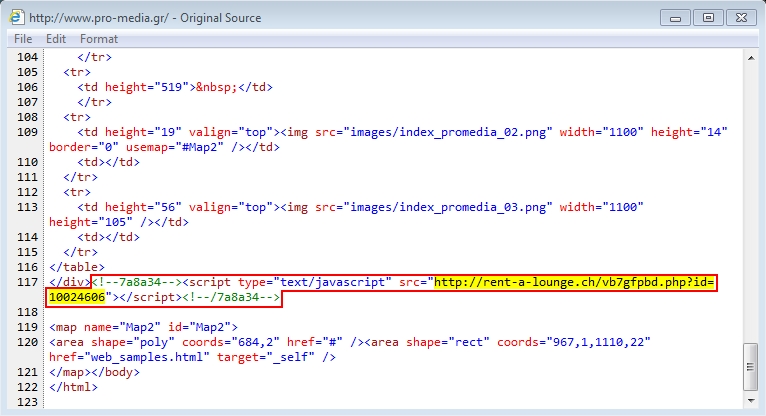This screenshot has height=416, width=766.
Task: Close the Original Source window
Action: 741,18
